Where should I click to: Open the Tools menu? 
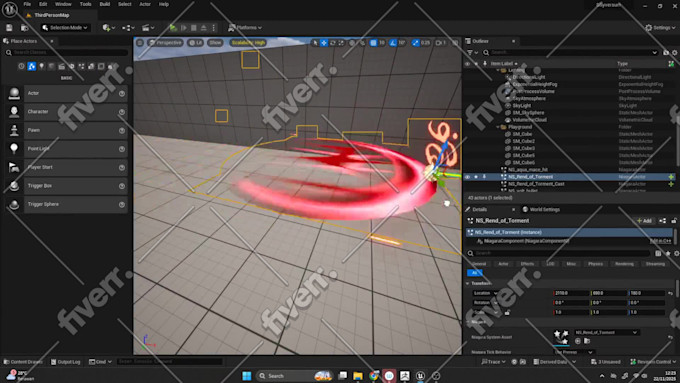coord(85,4)
